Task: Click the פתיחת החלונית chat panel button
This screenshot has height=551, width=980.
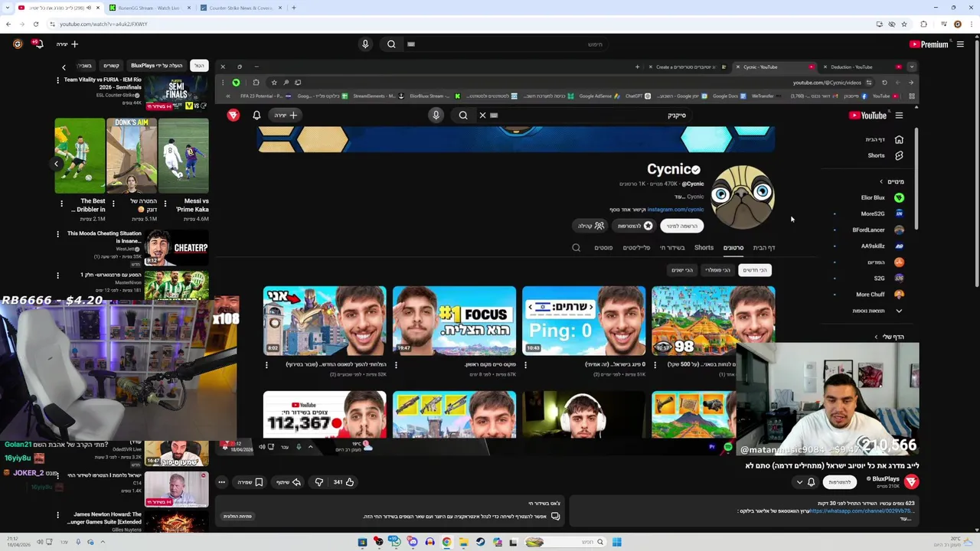Action: coord(237,517)
